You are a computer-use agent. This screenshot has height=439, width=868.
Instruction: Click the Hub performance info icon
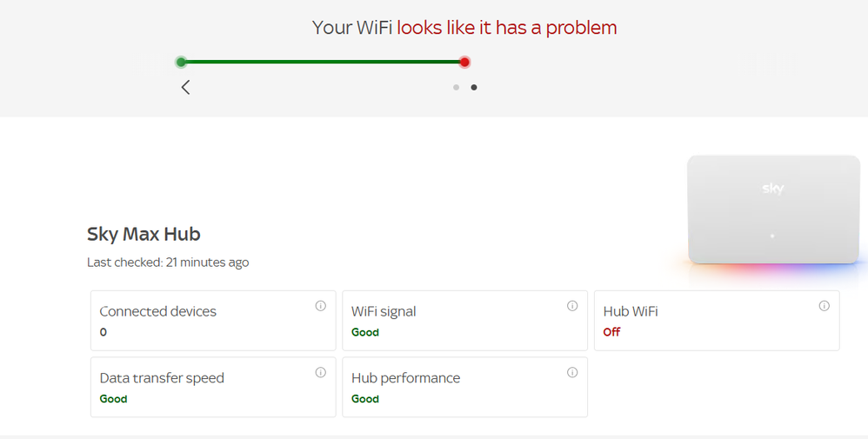pyautogui.click(x=572, y=372)
